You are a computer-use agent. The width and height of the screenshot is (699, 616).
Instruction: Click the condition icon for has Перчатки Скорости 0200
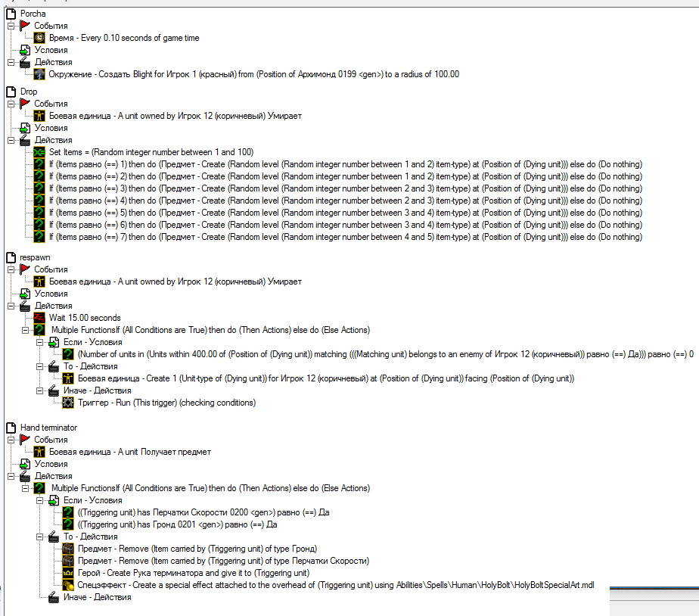click(68, 512)
